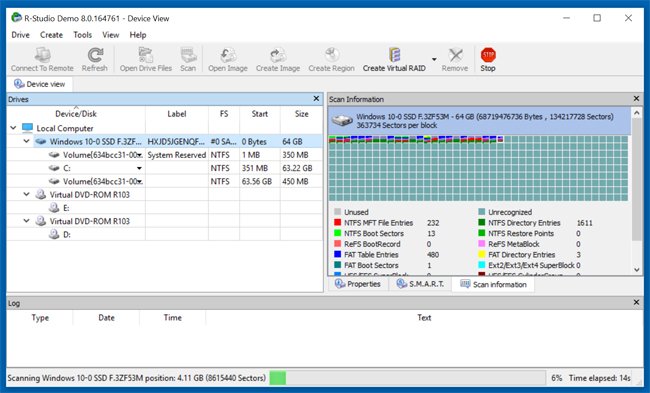This screenshot has width=650, height=393.
Task: Click the Time elapsed status text
Action: [x=599, y=378]
